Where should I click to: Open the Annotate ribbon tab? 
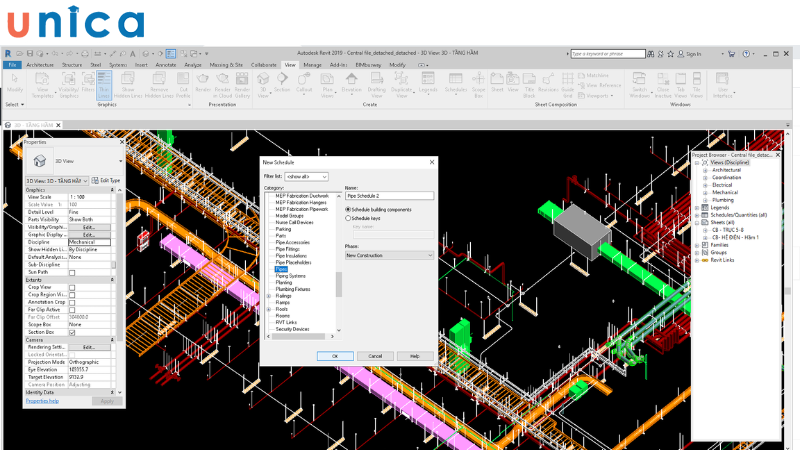[x=165, y=64]
